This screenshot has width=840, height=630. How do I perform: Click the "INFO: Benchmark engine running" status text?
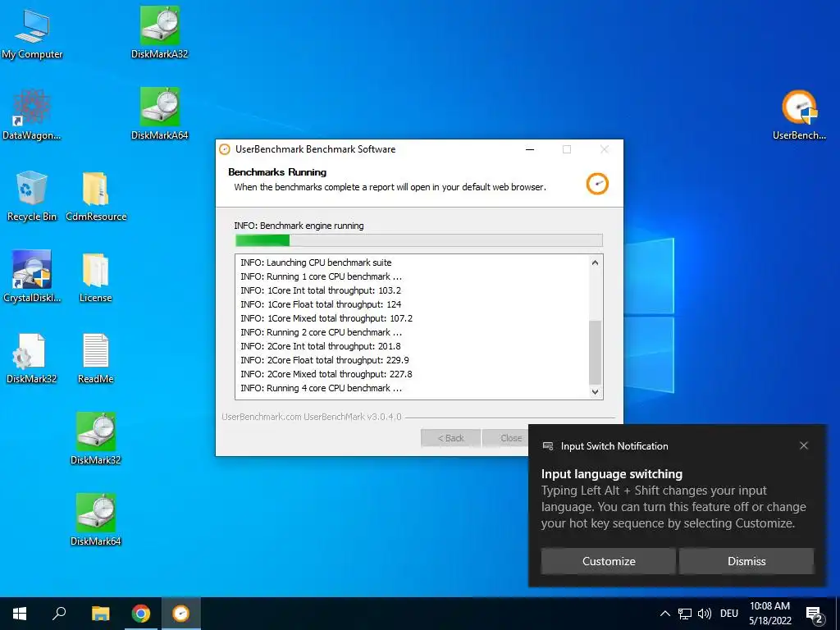click(299, 226)
